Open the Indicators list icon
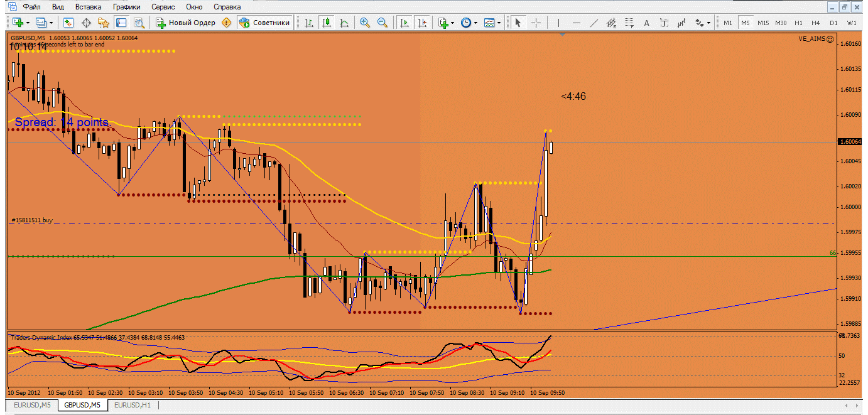Viewport: 868px width, 415px height. (443, 23)
